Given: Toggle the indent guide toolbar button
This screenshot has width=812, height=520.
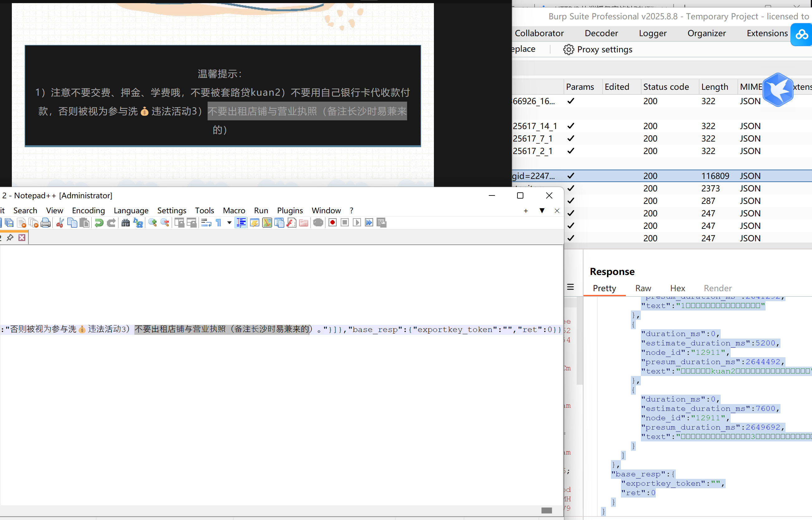Looking at the screenshot, I should point(241,223).
